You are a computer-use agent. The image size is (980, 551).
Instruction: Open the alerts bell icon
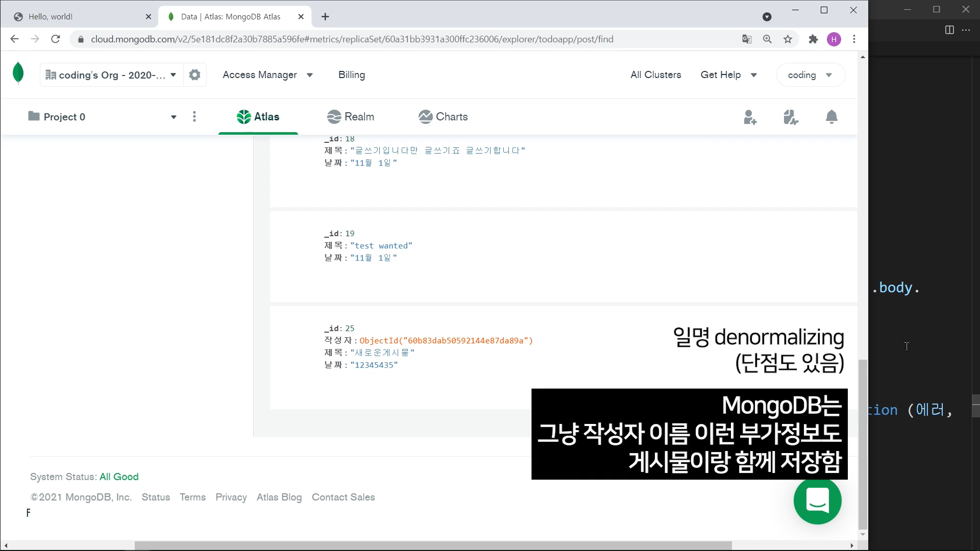click(x=831, y=117)
